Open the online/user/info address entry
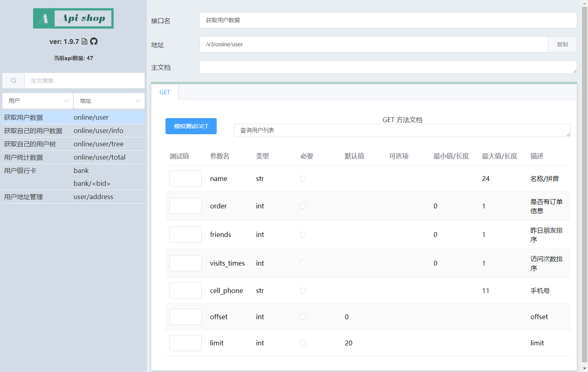The height and width of the screenshot is (372, 588). coord(98,131)
